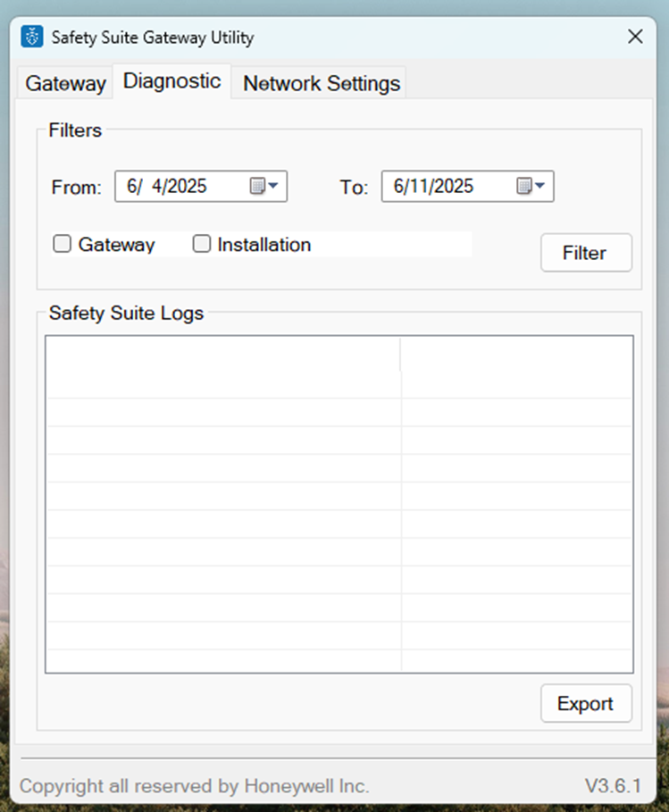Click the 'To:' label

(x=355, y=187)
